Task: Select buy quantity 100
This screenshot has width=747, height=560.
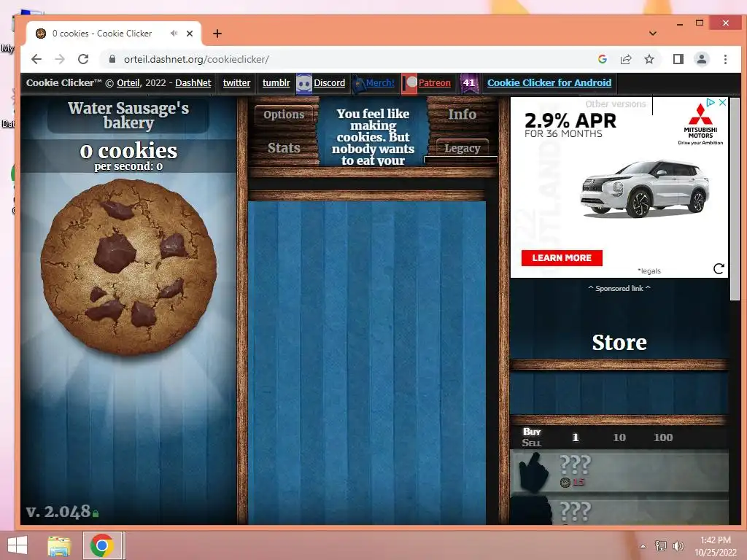Action: coord(662,437)
